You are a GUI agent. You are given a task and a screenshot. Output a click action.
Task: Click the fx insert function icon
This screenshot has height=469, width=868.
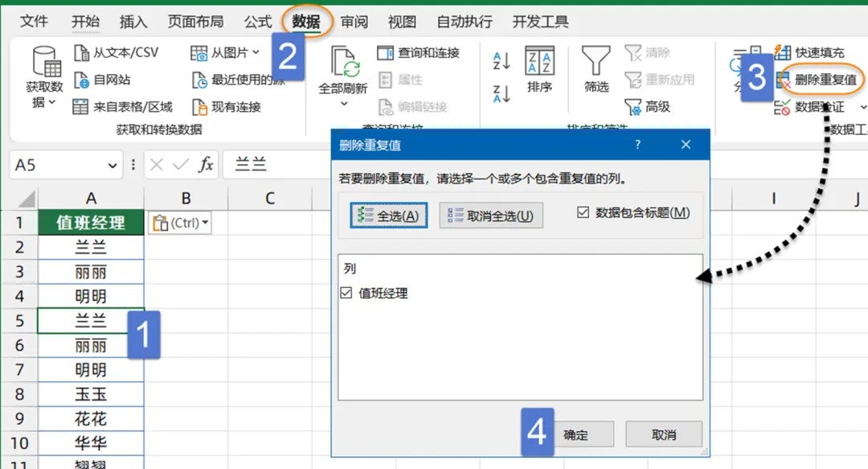click(x=206, y=165)
